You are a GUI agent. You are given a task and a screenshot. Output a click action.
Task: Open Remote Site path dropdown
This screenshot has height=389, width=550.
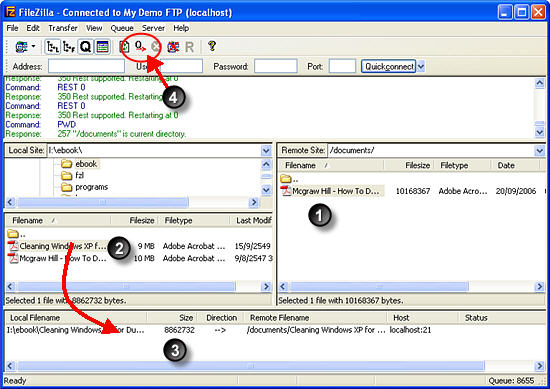(x=539, y=151)
